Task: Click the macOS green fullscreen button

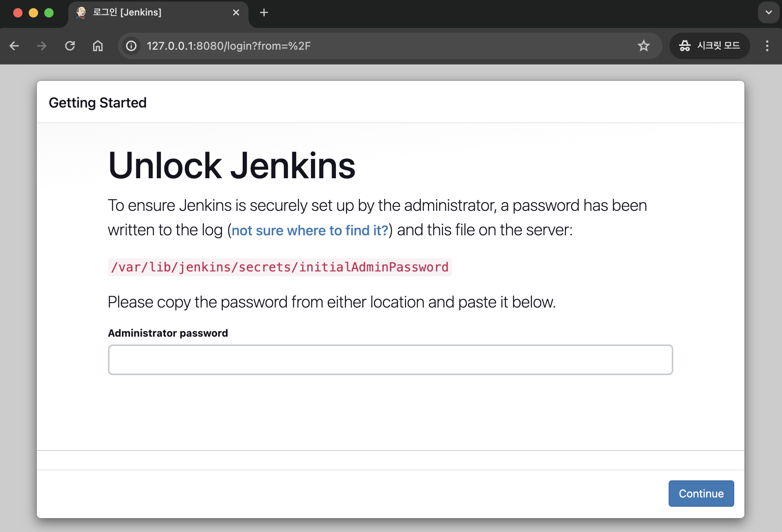Action: click(49, 13)
